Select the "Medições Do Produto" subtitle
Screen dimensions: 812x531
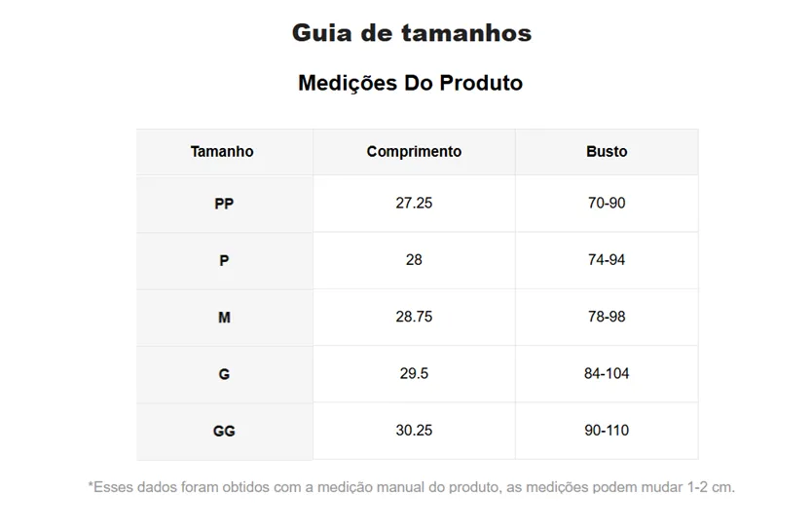tap(410, 83)
